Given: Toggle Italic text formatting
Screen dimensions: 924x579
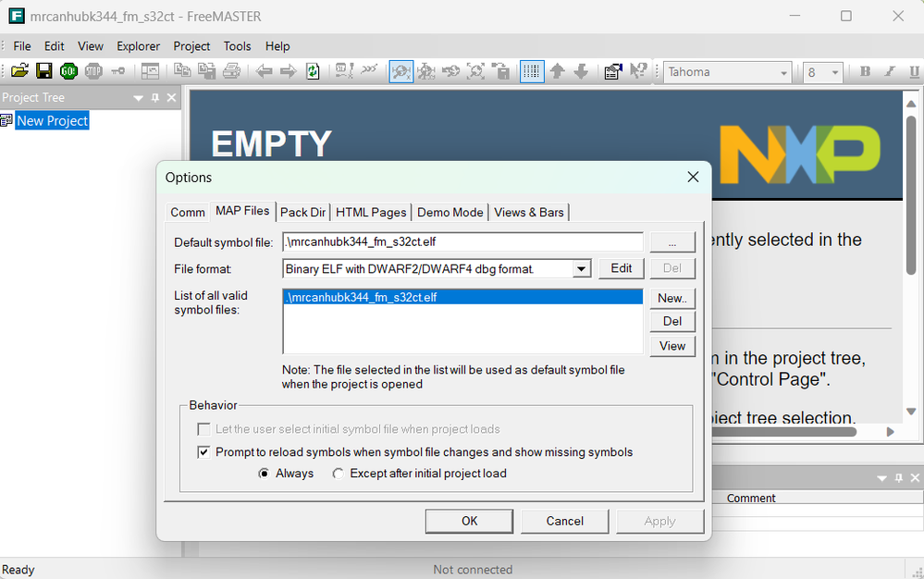Looking at the screenshot, I should [890, 72].
